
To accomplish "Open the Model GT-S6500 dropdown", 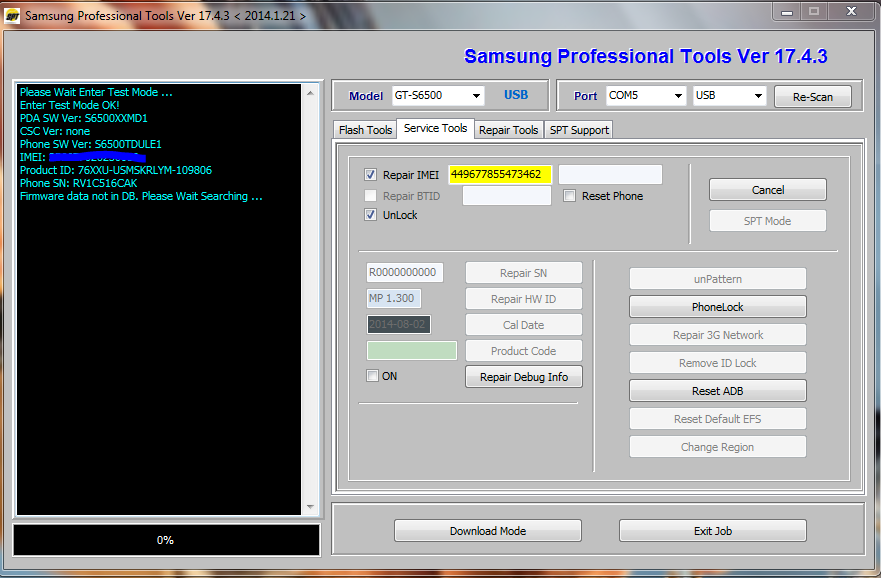I will tap(438, 95).
